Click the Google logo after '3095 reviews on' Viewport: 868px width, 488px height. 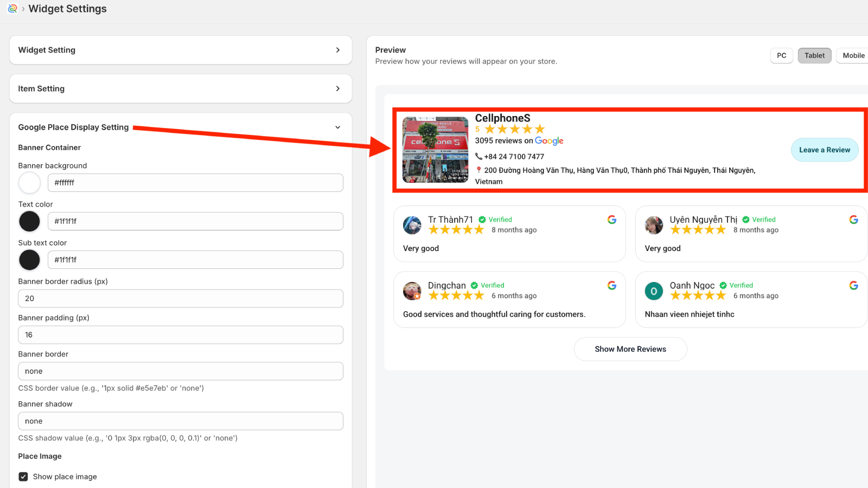click(x=550, y=140)
